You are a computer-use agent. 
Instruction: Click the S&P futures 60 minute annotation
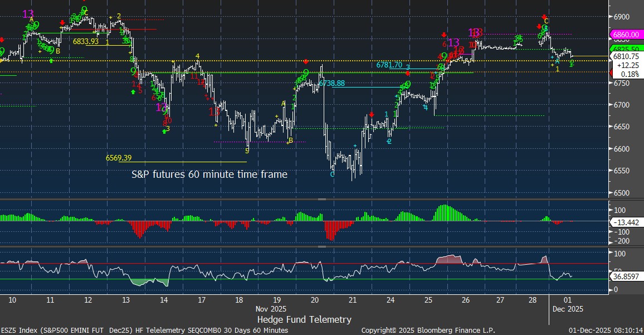click(209, 174)
